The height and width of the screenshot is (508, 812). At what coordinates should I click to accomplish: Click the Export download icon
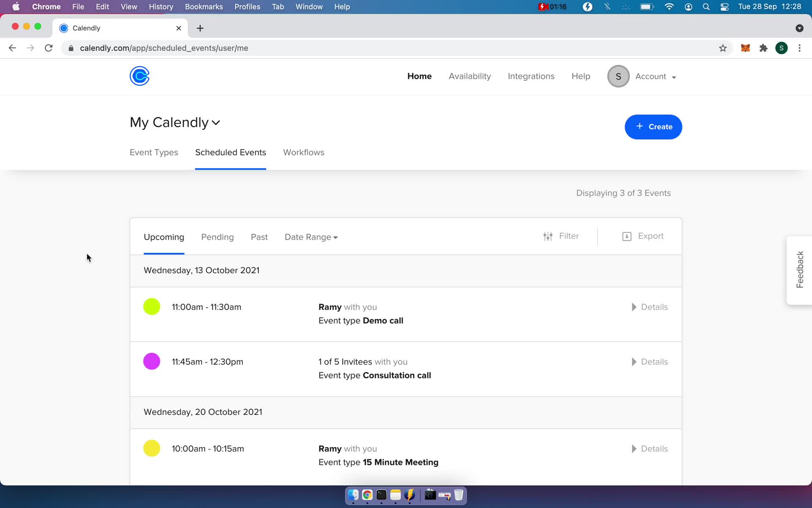tap(627, 236)
